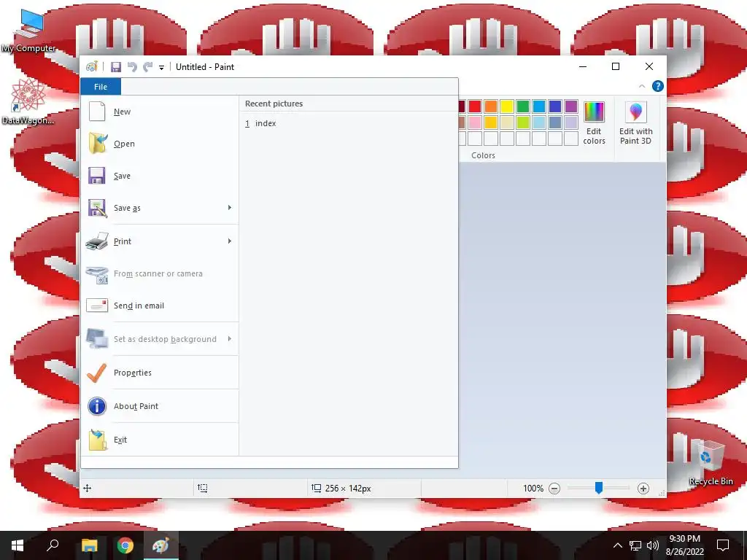Pick the light turquoise color swatch
This screenshot has height=560, width=747.
click(539, 122)
